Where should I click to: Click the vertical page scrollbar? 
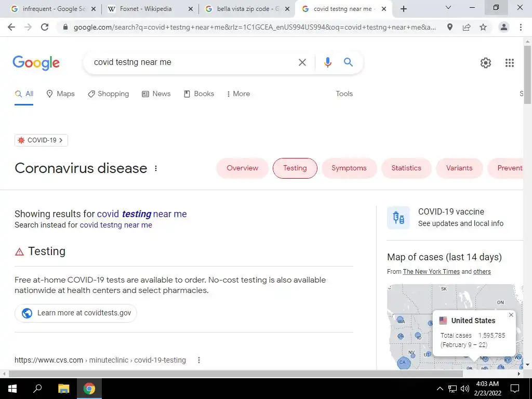click(x=527, y=74)
